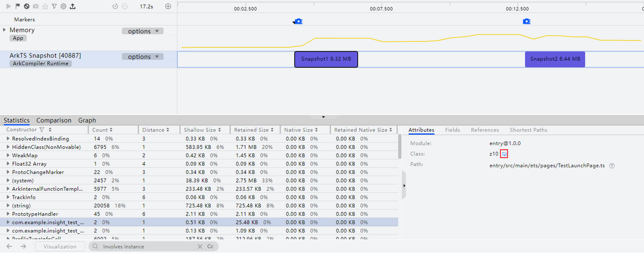
Task: Click the Constructor column filter icon
Action: [x=42, y=130]
